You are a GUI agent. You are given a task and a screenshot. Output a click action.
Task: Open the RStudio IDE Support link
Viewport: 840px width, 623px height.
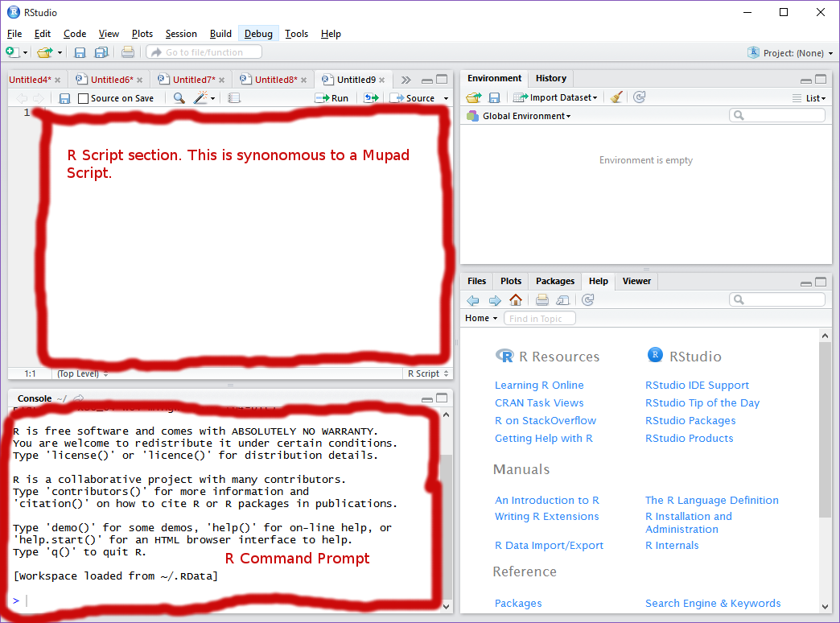pos(697,385)
